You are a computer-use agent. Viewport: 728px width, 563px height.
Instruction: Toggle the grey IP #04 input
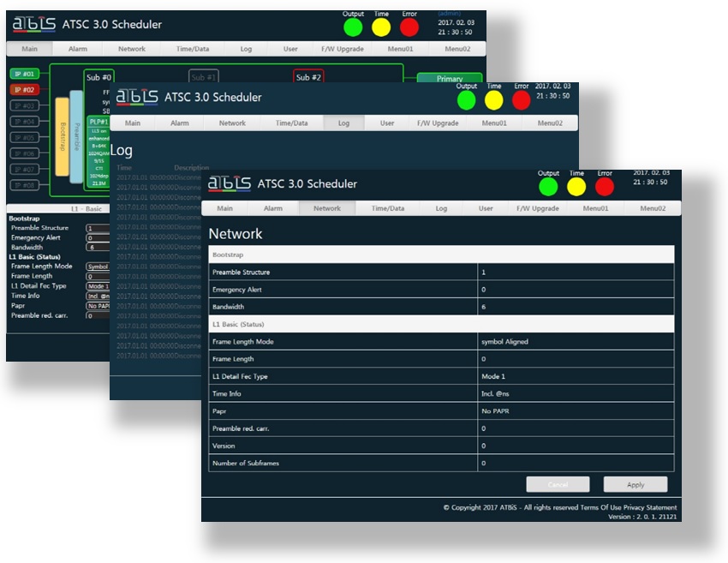click(x=23, y=121)
